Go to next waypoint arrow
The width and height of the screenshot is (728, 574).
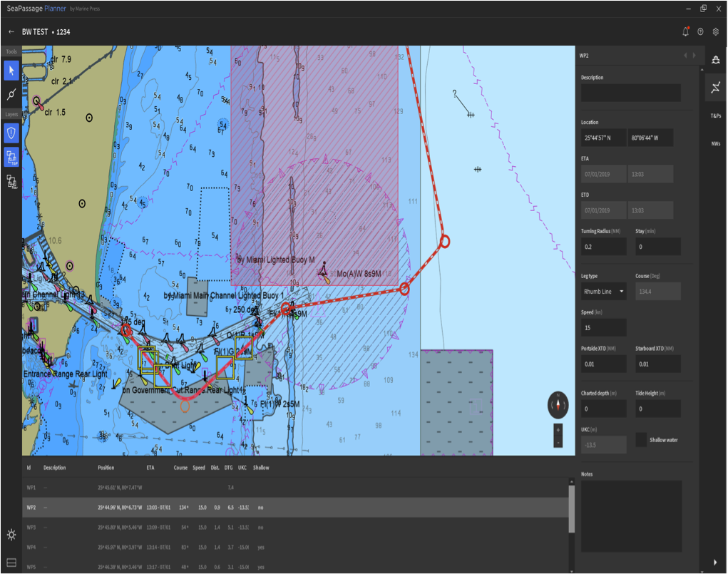coord(694,56)
